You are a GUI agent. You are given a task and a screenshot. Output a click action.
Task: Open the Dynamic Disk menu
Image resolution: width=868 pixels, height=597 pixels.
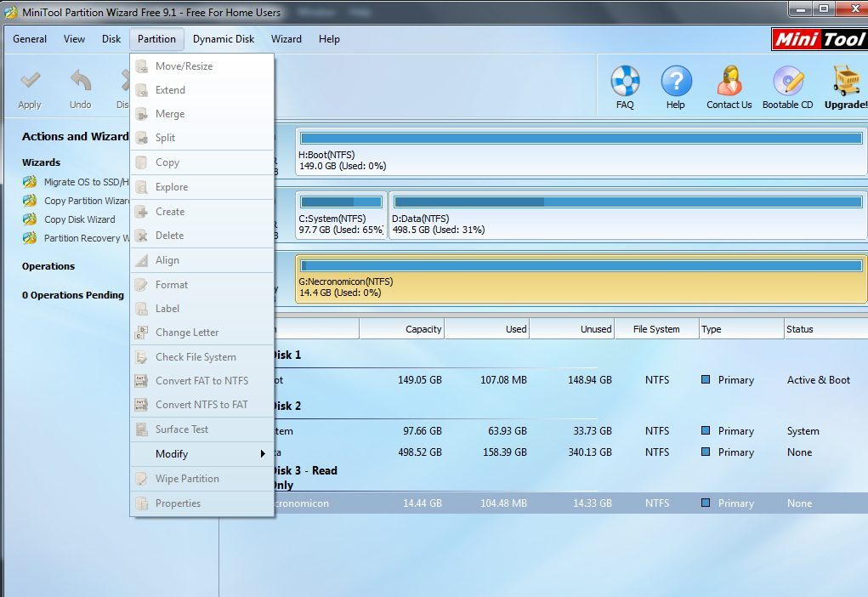coord(224,39)
